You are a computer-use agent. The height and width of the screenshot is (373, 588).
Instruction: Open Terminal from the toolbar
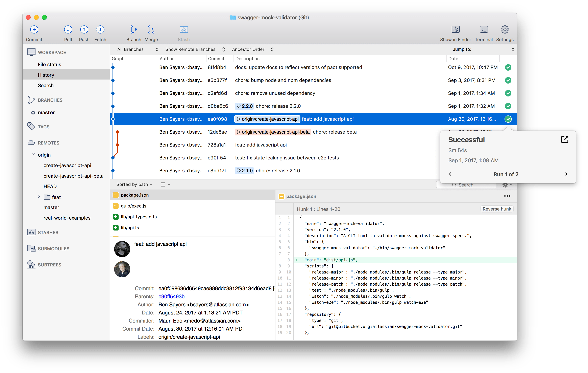tap(484, 30)
